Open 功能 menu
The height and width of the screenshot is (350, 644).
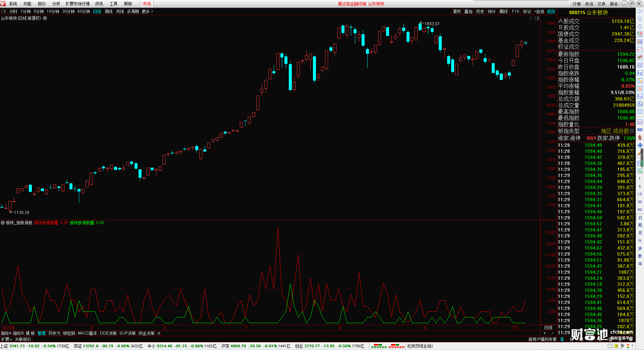[28, 4]
